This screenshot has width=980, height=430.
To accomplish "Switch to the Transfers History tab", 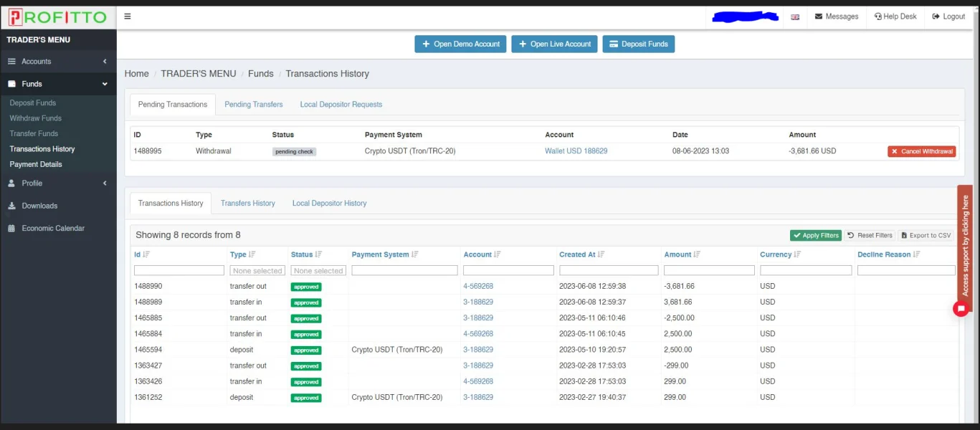I will pos(247,204).
